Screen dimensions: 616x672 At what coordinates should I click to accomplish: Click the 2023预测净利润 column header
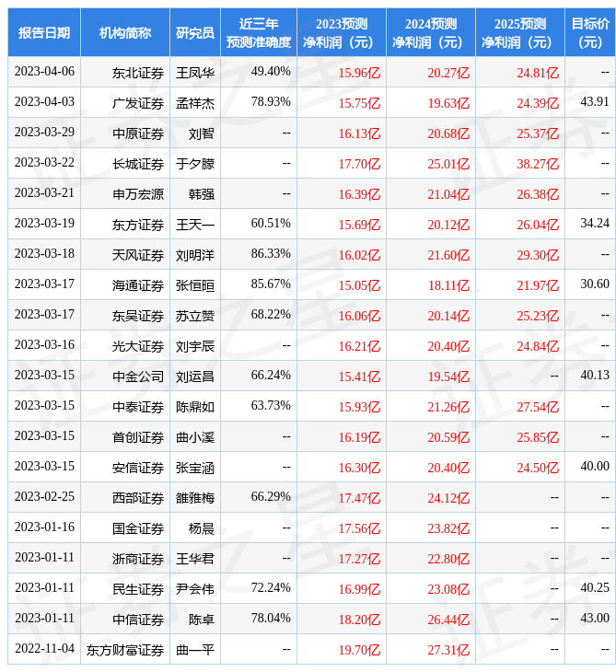point(342,32)
